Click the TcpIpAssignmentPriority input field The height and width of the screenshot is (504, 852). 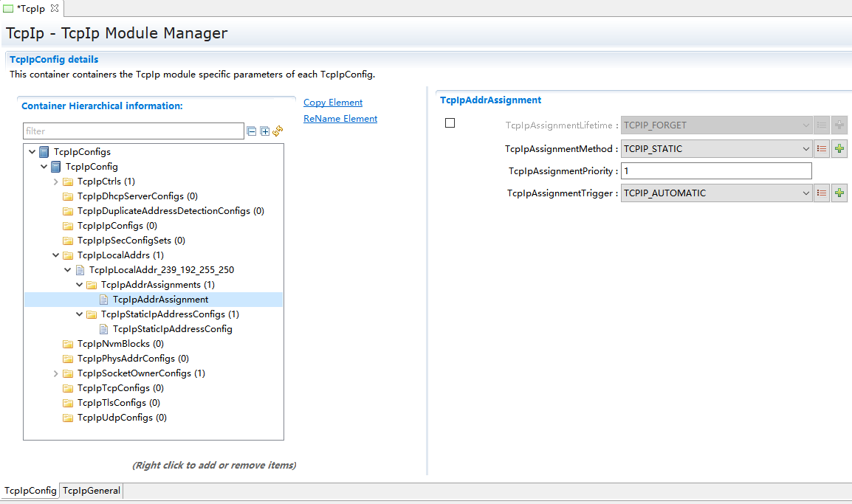point(716,171)
